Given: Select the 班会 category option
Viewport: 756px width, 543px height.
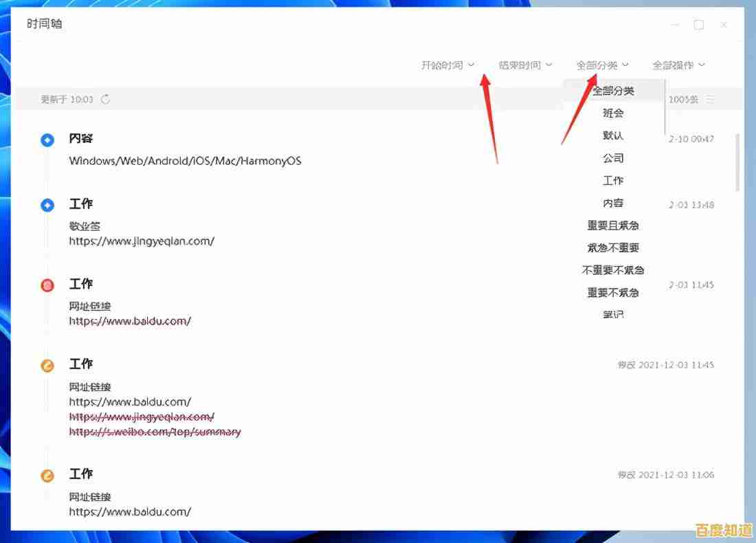Looking at the screenshot, I should 612,113.
